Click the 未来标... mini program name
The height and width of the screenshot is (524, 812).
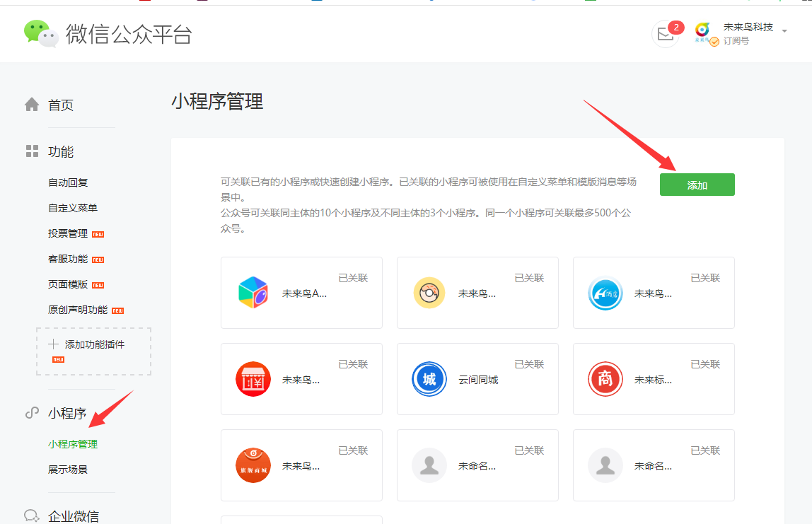pos(654,380)
